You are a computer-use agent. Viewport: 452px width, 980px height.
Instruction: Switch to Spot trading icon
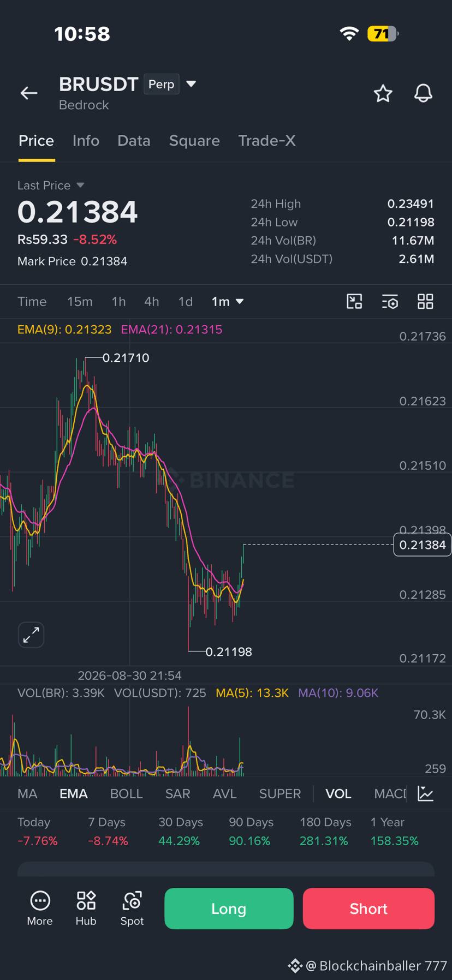point(132,908)
